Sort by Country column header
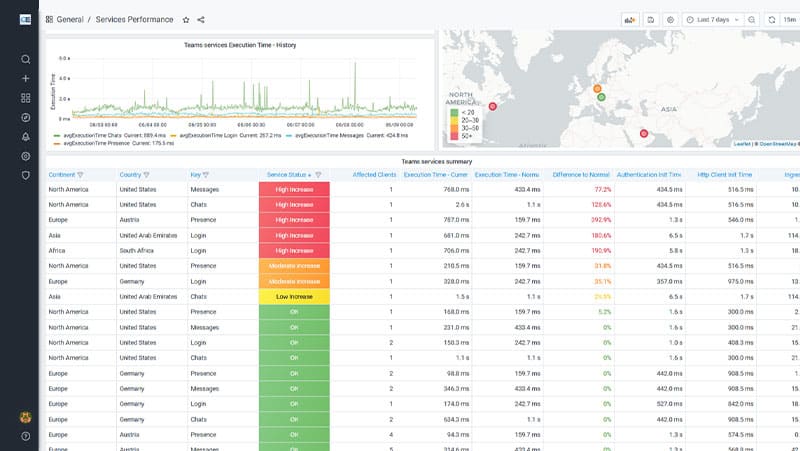The height and width of the screenshot is (451, 800). (x=130, y=175)
